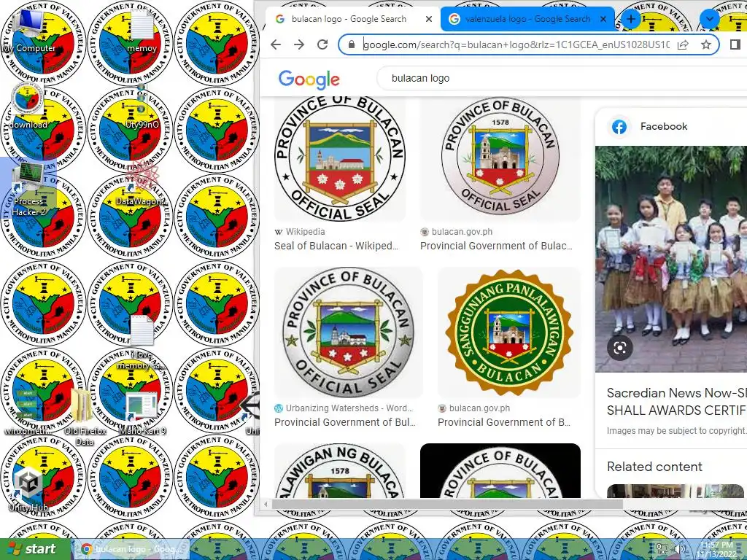The width and height of the screenshot is (747, 560).
Task: Go forward in Chrome browser
Action: [x=298, y=44]
